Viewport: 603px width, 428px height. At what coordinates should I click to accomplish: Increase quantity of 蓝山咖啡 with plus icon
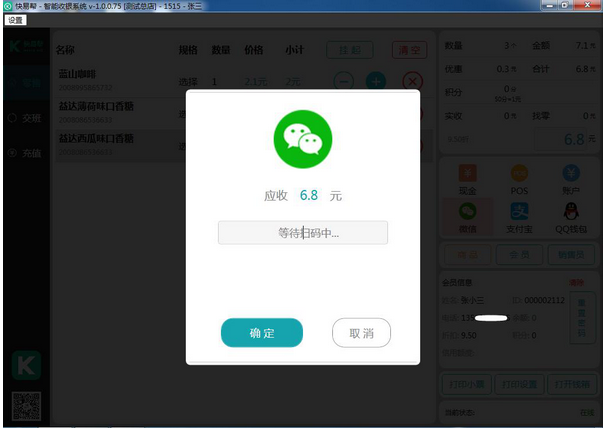tap(376, 81)
